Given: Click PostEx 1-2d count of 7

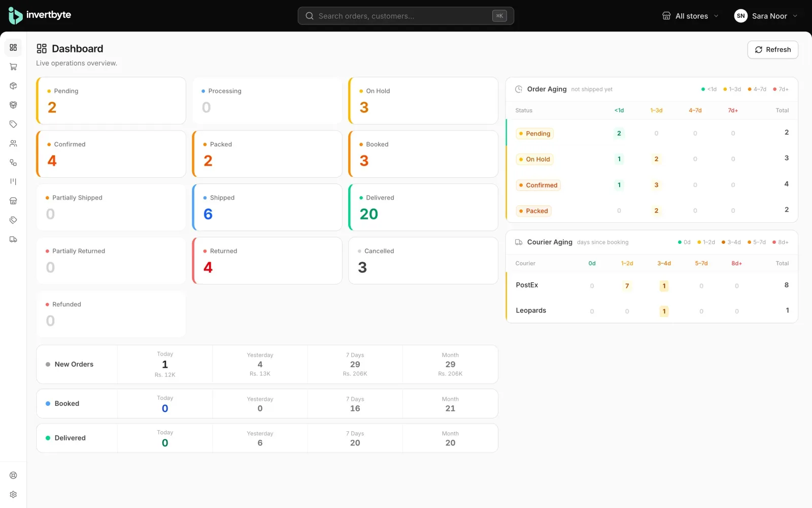Looking at the screenshot, I should [x=627, y=286].
